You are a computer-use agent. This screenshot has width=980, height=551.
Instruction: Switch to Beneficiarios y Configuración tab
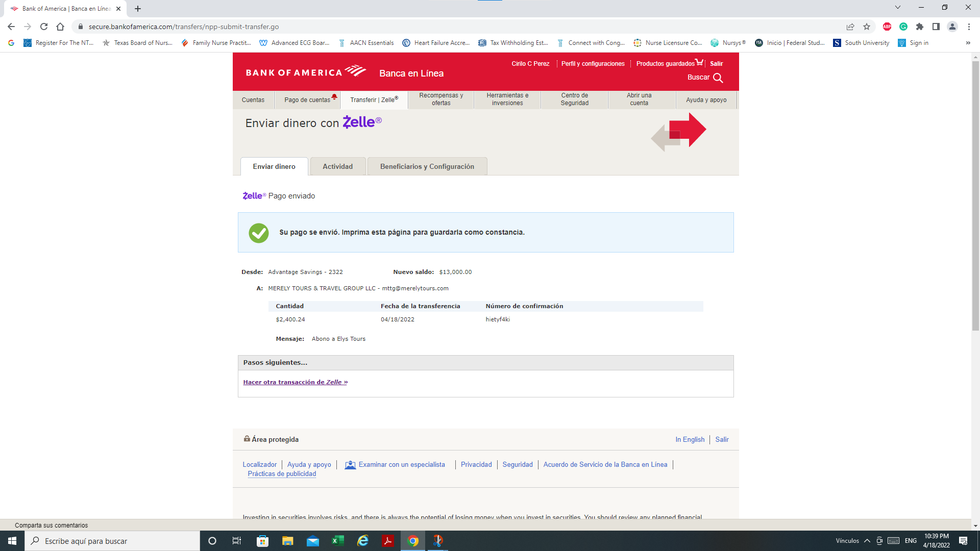pos(427,167)
